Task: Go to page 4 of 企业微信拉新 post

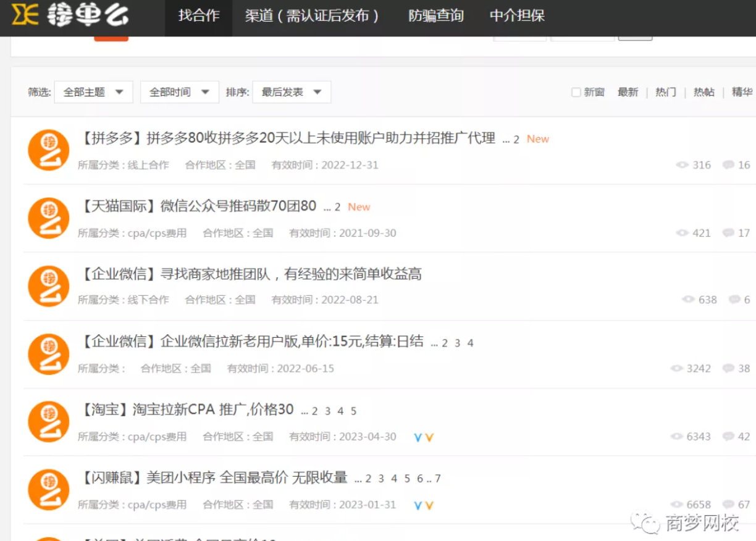Action: (470, 343)
